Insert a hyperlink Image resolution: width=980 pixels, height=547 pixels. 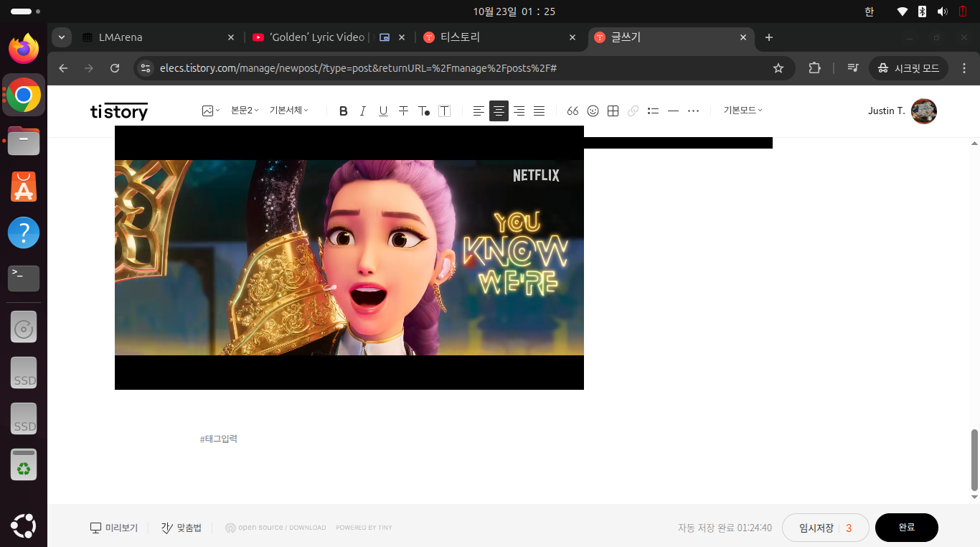633,111
